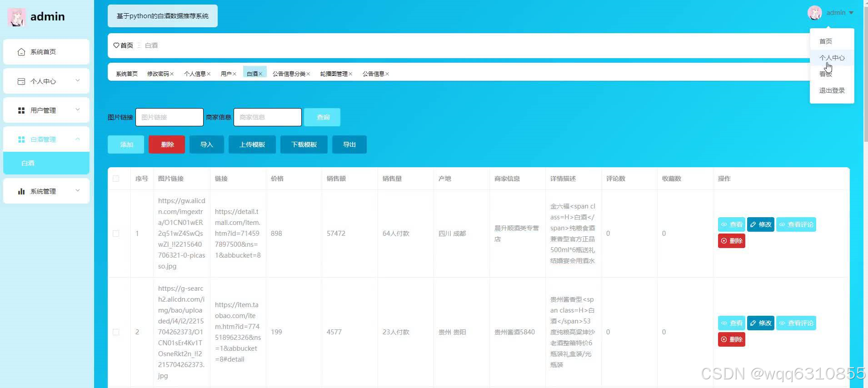Screen dimensions: 868x388
Task: Switch to the 系统首页 tab
Action: [127, 74]
